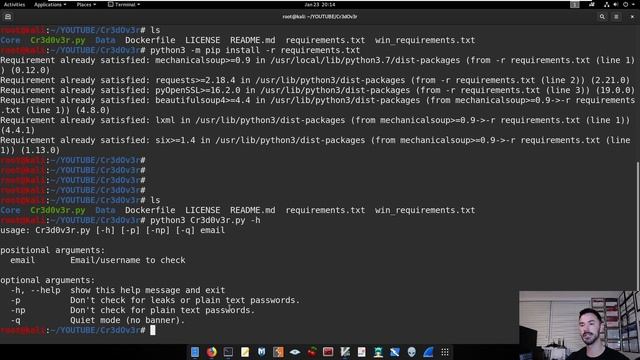
Task: Open the Files icon in the dock
Action: click(195, 352)
